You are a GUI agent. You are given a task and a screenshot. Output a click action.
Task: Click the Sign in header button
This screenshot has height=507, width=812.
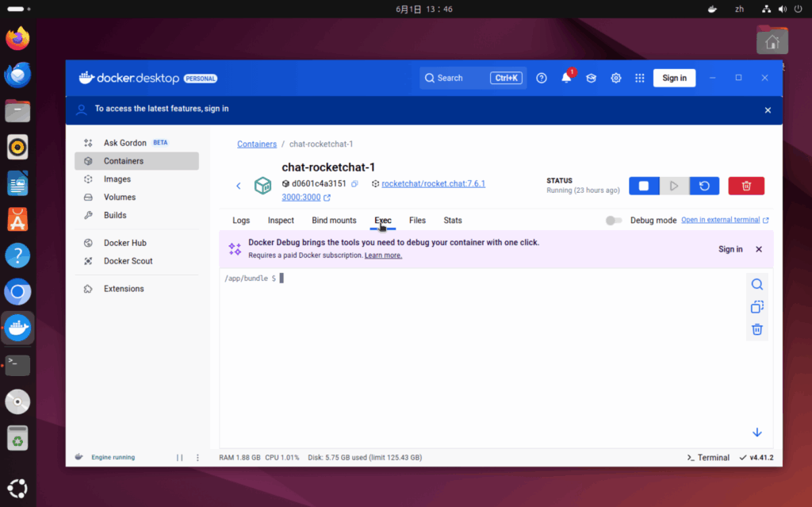coord(674,78)
